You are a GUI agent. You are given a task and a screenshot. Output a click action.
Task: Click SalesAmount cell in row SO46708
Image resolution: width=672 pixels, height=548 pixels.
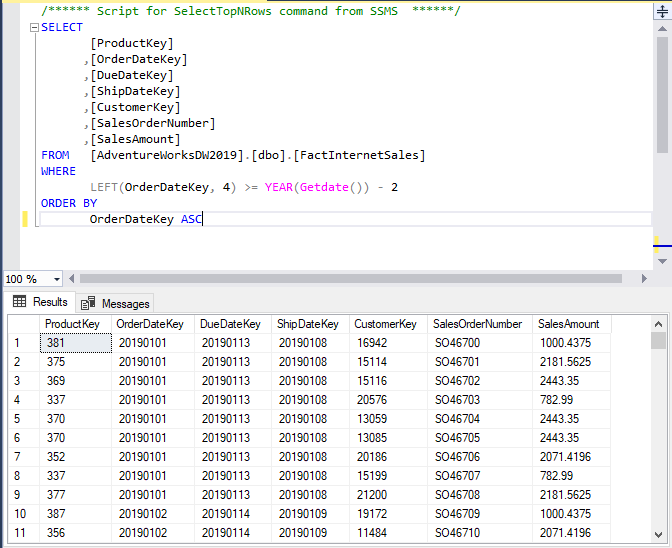click(x=571, y=494)
